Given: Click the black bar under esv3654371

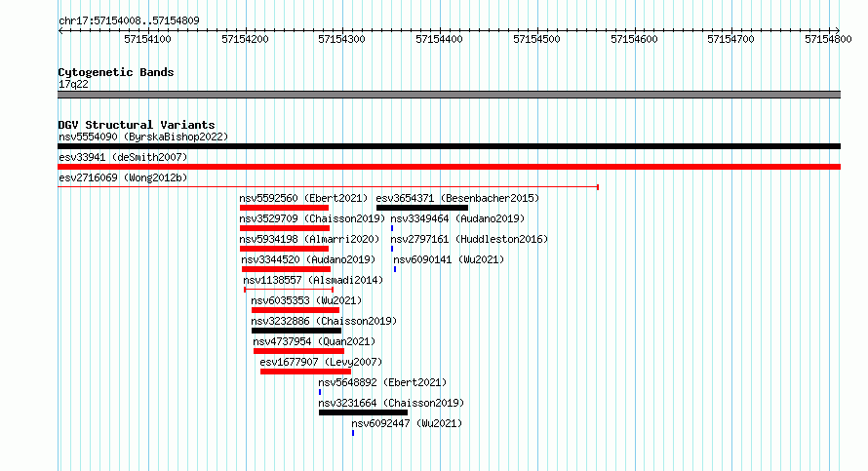Looking at the screenshot, I should pyautogui.click(x=422, y=208).
